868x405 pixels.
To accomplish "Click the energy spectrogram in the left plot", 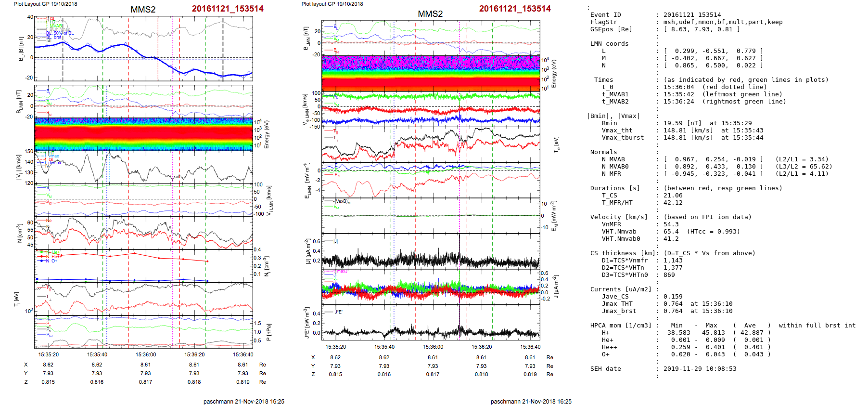I will pos(143,134).
